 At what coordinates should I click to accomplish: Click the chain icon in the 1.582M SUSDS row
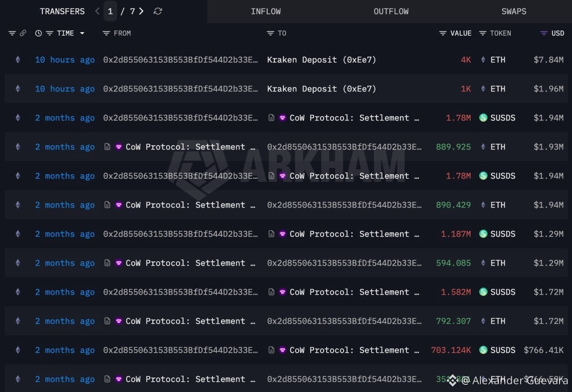pos(18,292)
